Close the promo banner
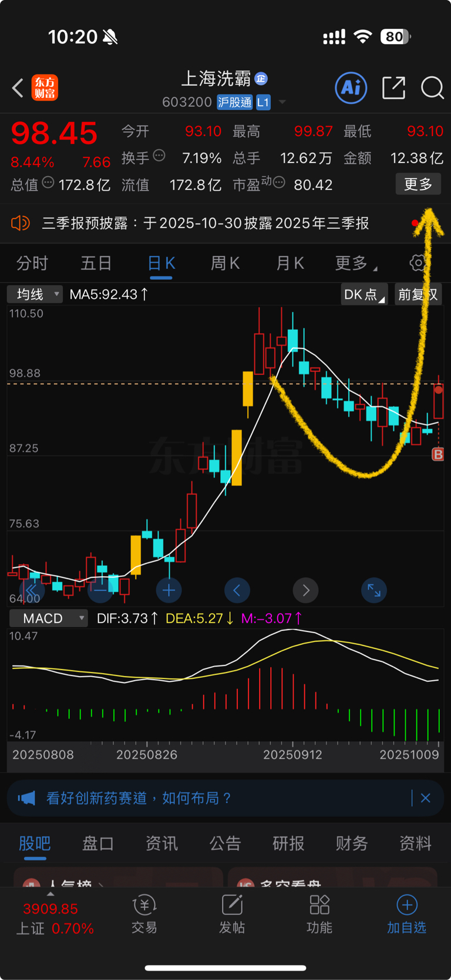The image size is (451, 980). 426,798
